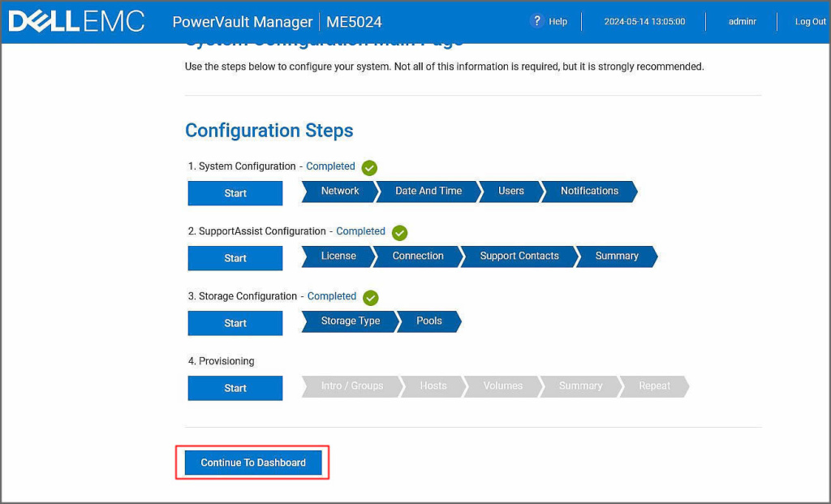Select the Support Contacts step

pyautogui.click(x=519, y=256)
